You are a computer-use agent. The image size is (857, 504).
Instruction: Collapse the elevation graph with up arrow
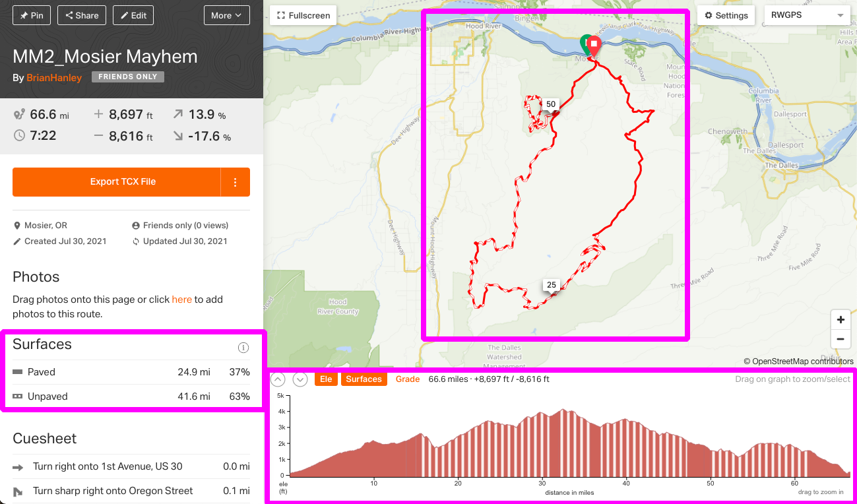pyautogui.click(x=278, y=379)
